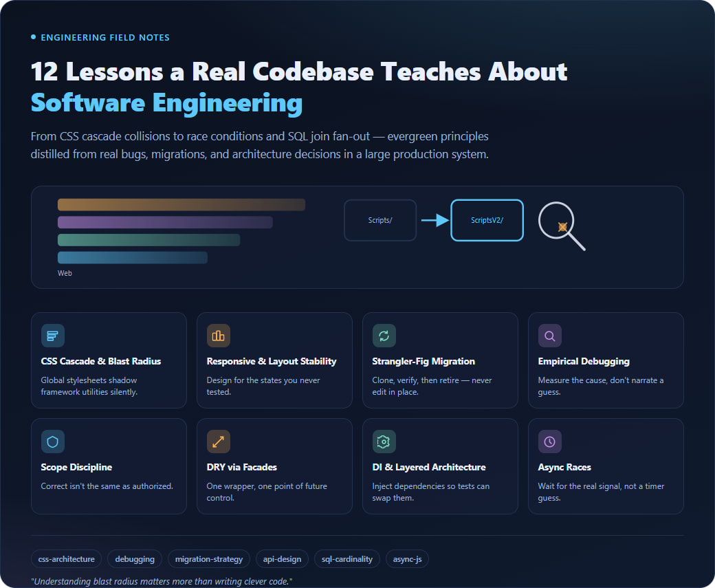
Task: Click the "Async Races" title
Action: click(x=564, y=467)
